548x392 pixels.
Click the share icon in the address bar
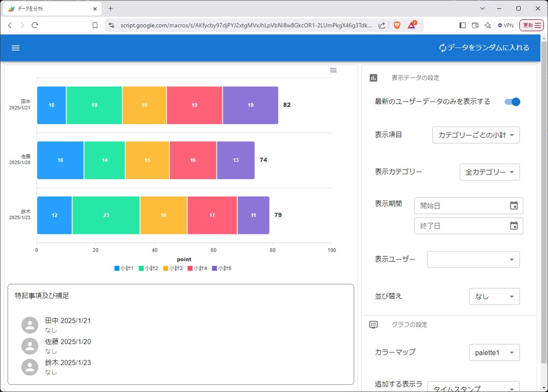[x=382, y=26]
